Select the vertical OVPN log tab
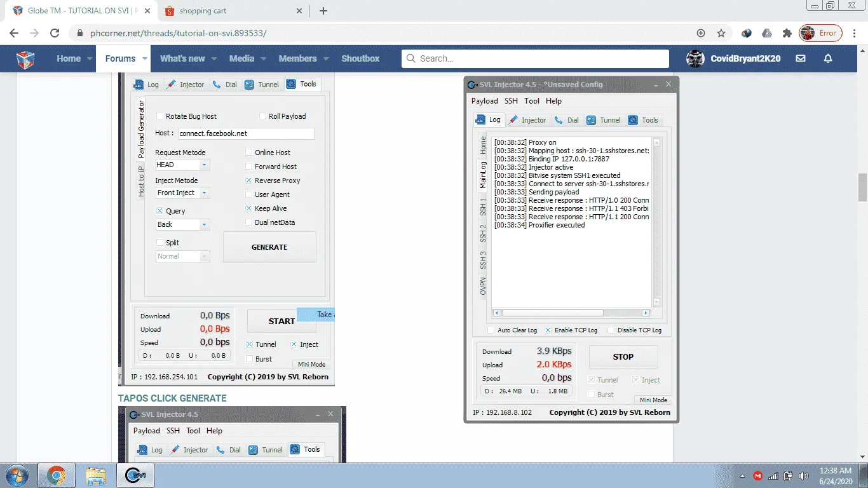The image size is (868, 488). click(483, 285)
